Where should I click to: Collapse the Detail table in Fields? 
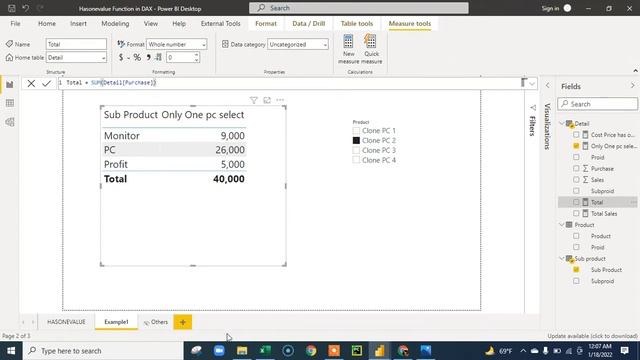tap(562, 123)
